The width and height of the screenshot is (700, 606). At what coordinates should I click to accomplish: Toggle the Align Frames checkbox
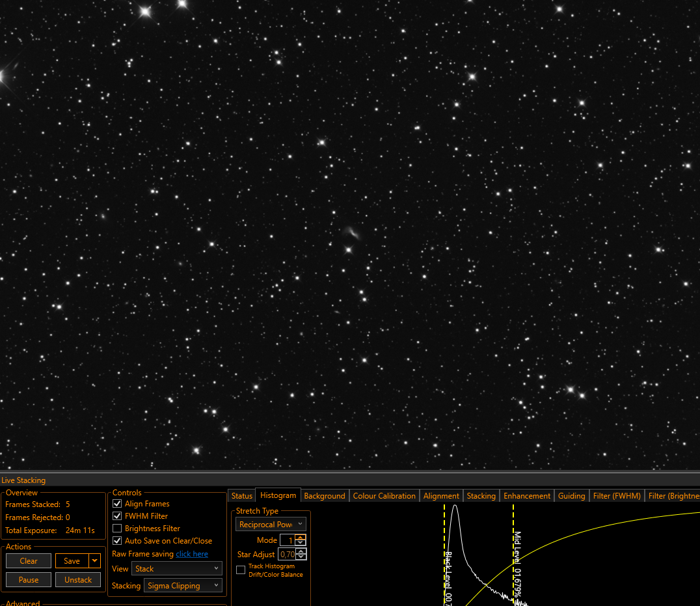pyautogui.click(x=117, y=504)
